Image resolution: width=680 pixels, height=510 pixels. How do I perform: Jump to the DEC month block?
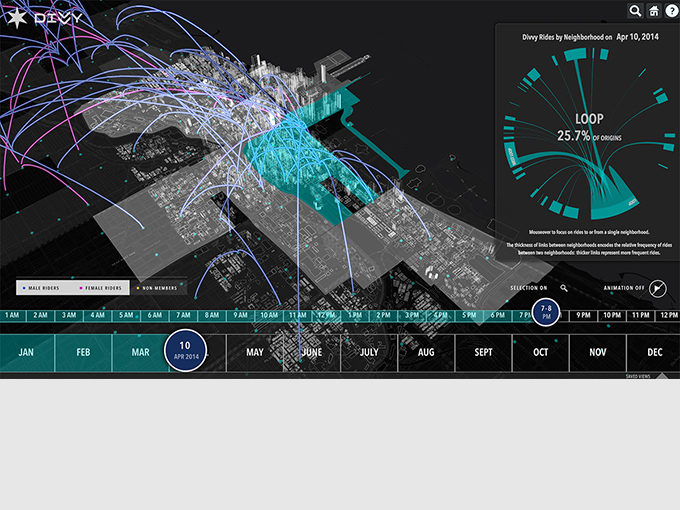654,353
